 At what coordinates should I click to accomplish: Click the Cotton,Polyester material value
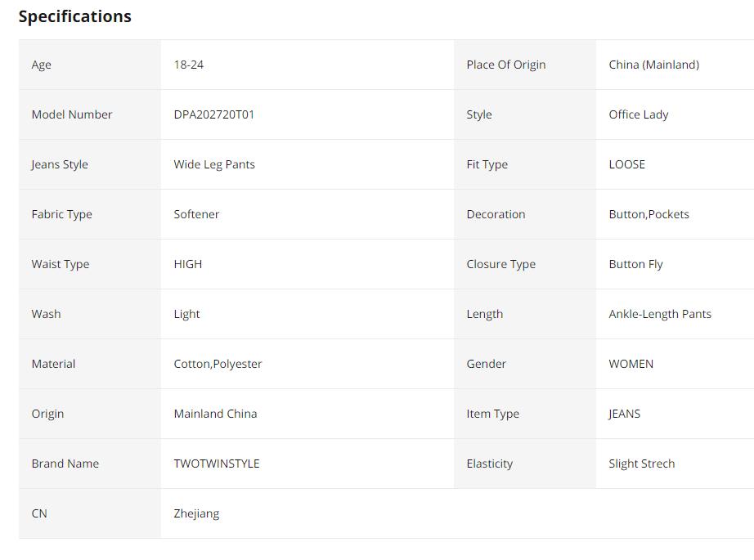pos(218,364)
